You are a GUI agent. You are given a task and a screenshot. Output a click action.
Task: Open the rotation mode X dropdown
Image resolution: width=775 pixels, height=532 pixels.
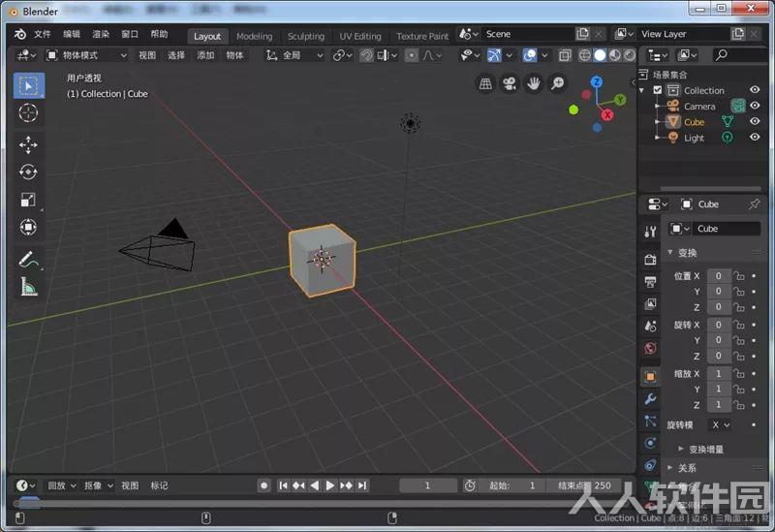[x=721, y=424]
